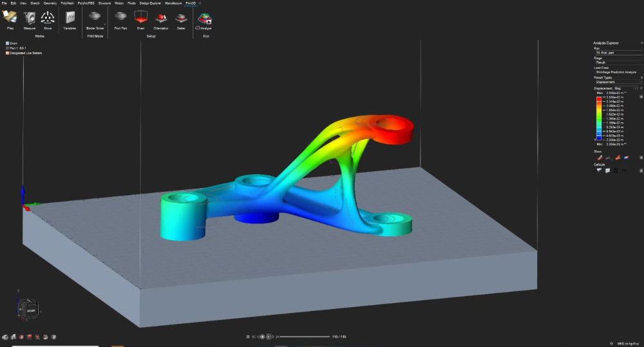Open the Variables tool
This screenshot has width=644, height=347.
click(x=70, y=19)
